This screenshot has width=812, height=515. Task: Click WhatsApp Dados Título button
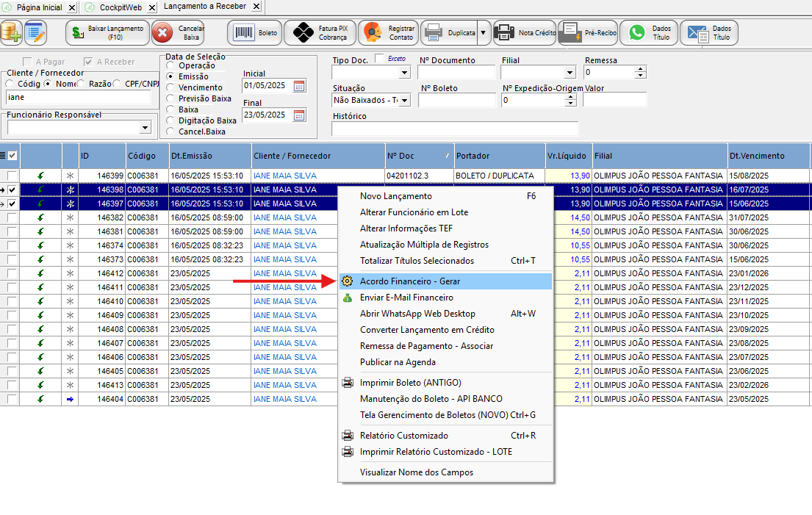pyautogui.click(x=649, y=32)
